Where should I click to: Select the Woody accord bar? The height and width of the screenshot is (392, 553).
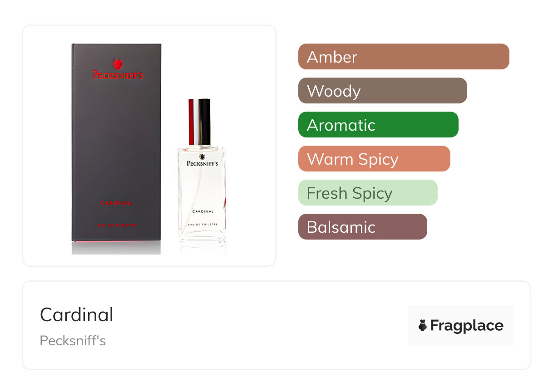pyautogui.click(x=383, y=91)
